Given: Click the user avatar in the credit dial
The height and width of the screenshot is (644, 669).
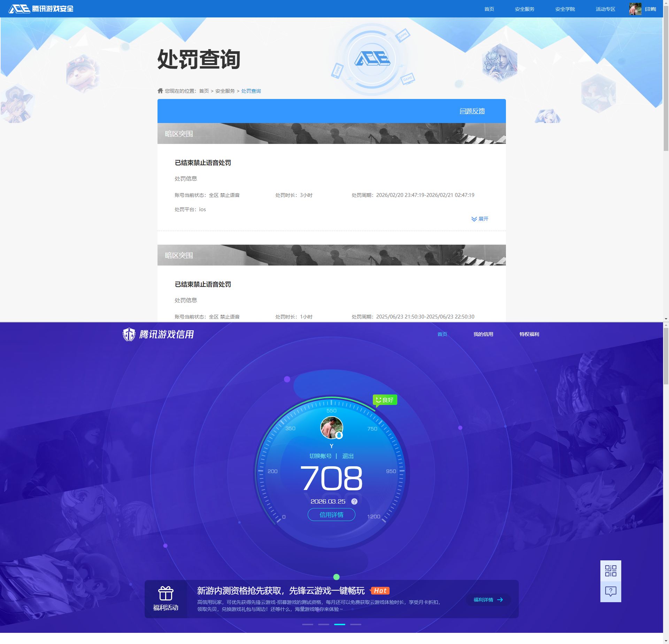Looking at the screenshot, I should [331, 427].
